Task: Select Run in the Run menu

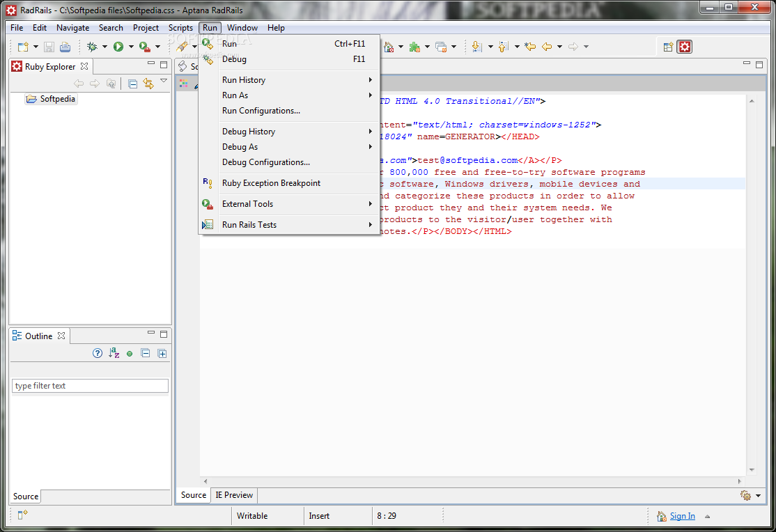Action: point(289,44)
